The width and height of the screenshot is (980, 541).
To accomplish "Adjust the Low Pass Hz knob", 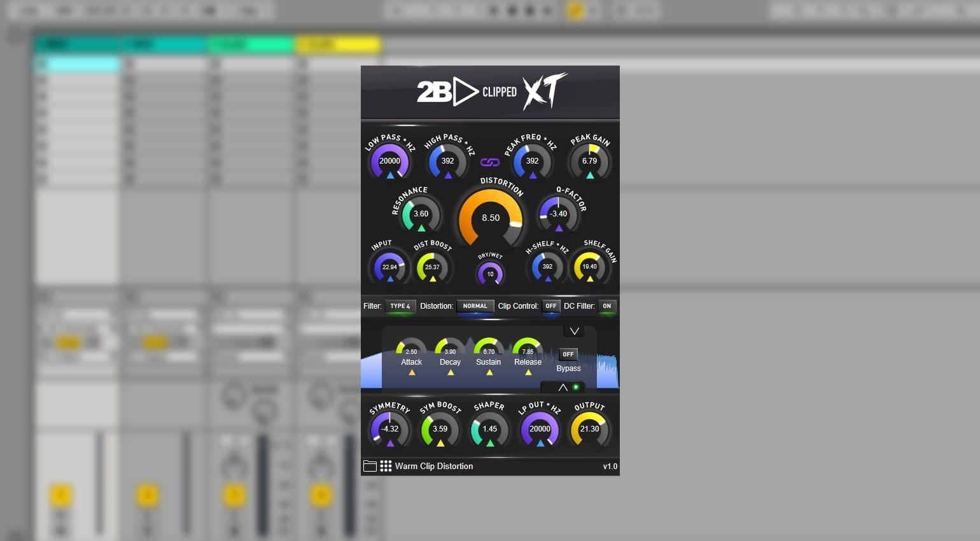I will (x=390, y=161).
